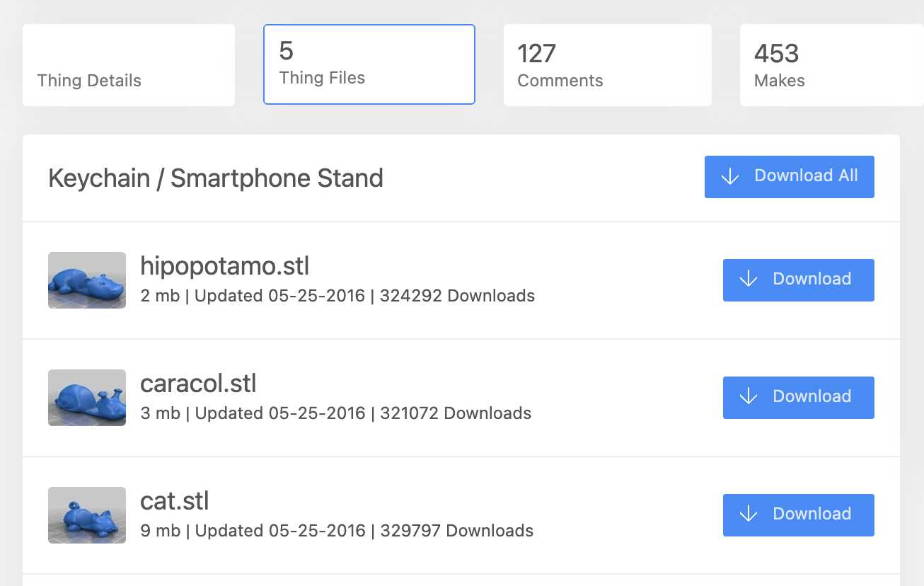Select the Thing Files tab
Viewport: 924px width, 586px height.
coord(369,64)
